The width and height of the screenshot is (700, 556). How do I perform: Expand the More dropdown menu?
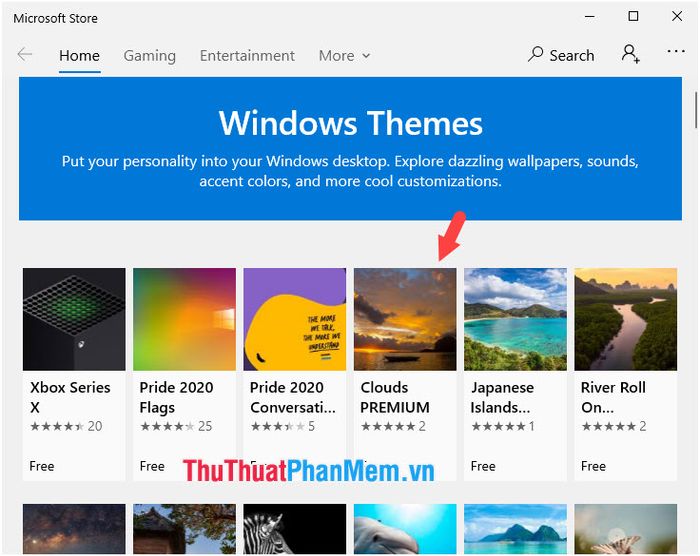pos(344,56)
